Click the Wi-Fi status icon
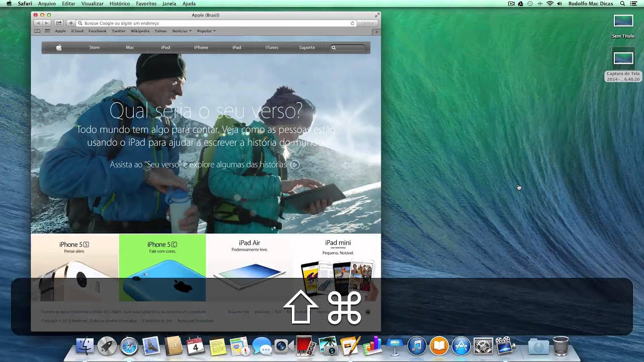Image resolution: width=644 pixels, height=362 pixels. (550, 4)
